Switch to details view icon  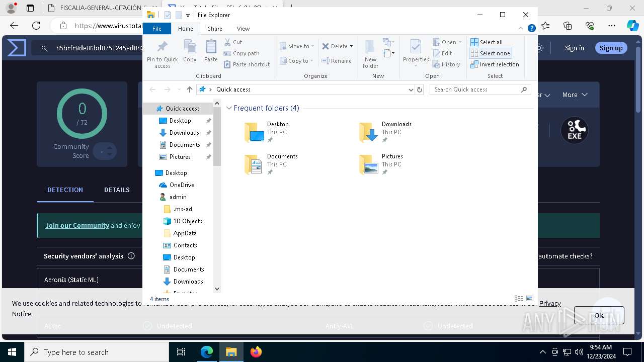point(519,299)
